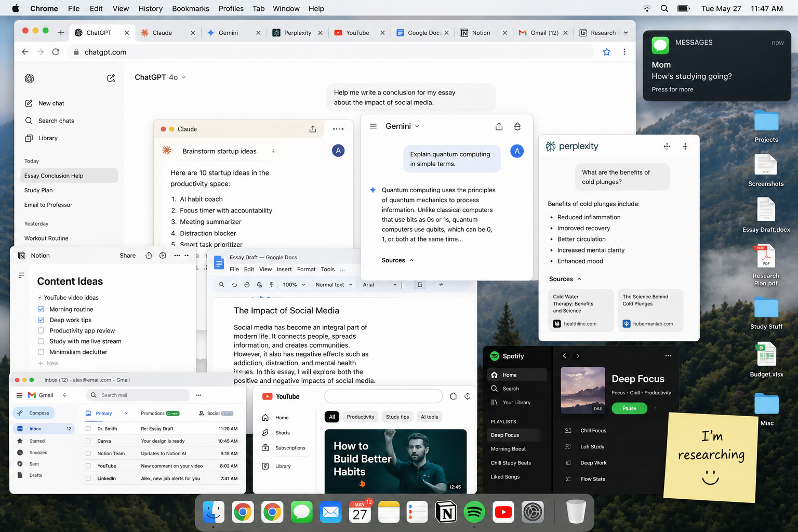
Task: Open Format menu in Google Docs
Action: click(306, 269)
